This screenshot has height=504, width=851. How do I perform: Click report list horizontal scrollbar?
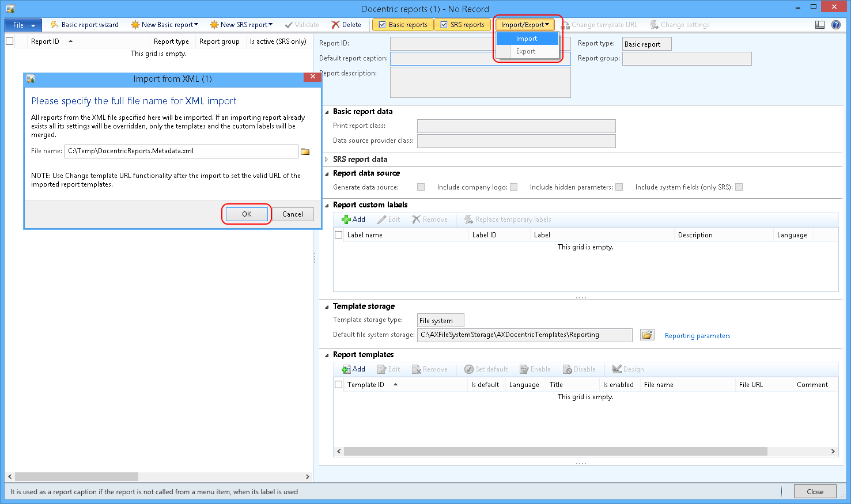tap(77, 477)
